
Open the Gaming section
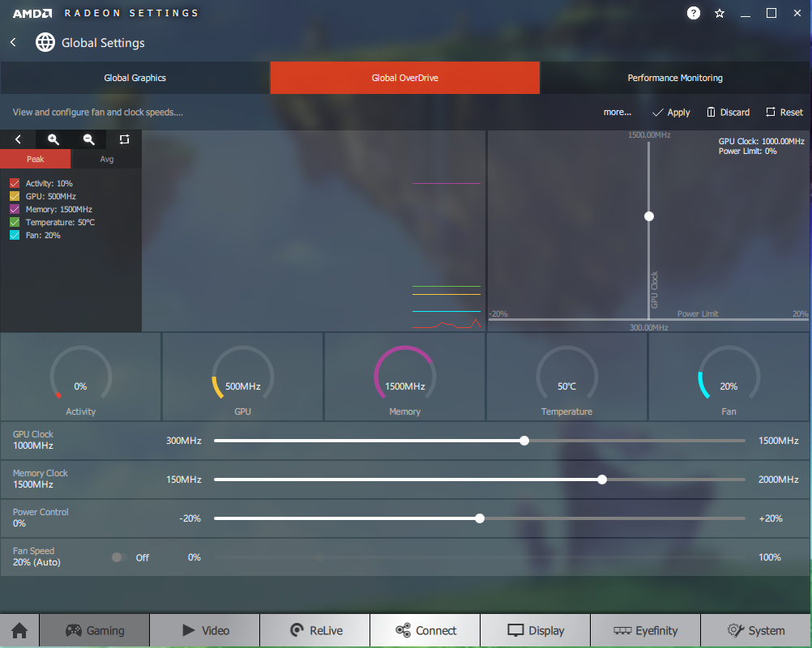[95, 630]
